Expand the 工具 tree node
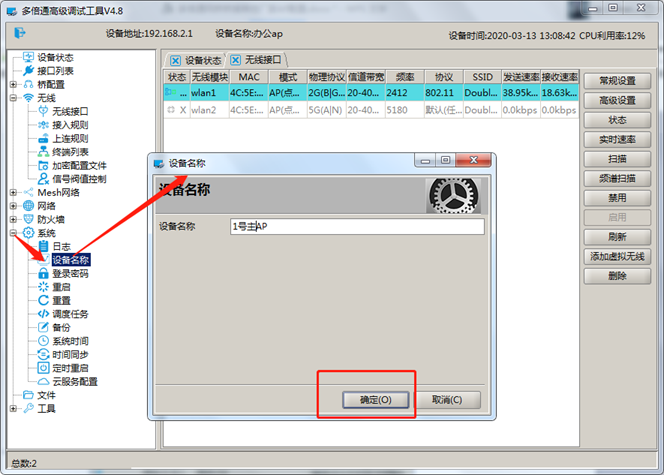This screenshot has width=664, height=475. pyautogui.click(x=13, y=408)
